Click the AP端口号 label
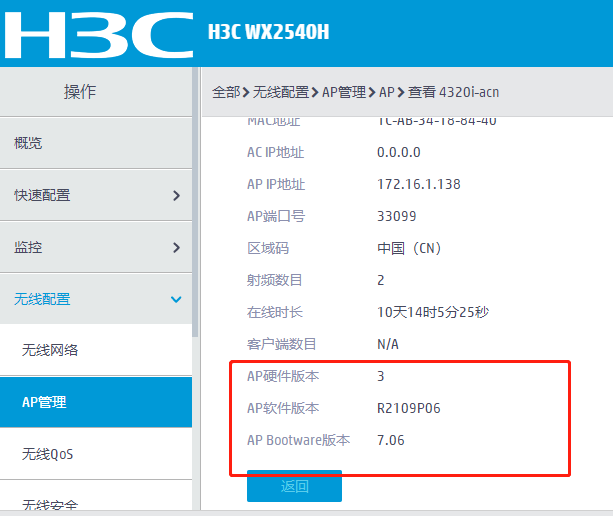Image resolution: width=613 pixels, height=516 pixels. point(276,216)
